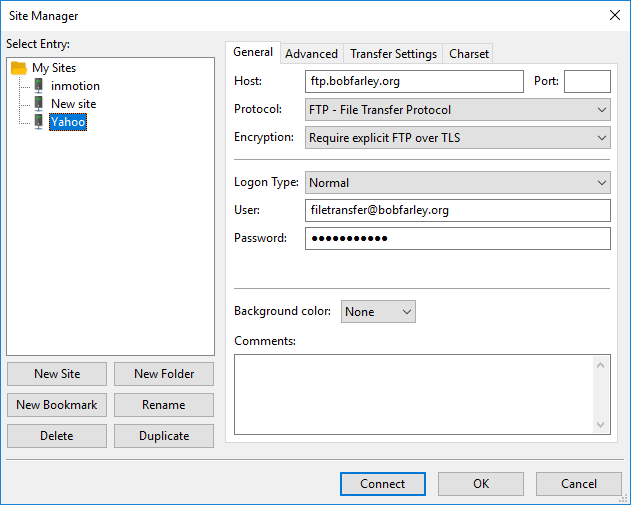Image resolution: width=631 pixels, height=505 pixels.
Task: Open the Transfer Settings tab
Action: pos(393,54)
